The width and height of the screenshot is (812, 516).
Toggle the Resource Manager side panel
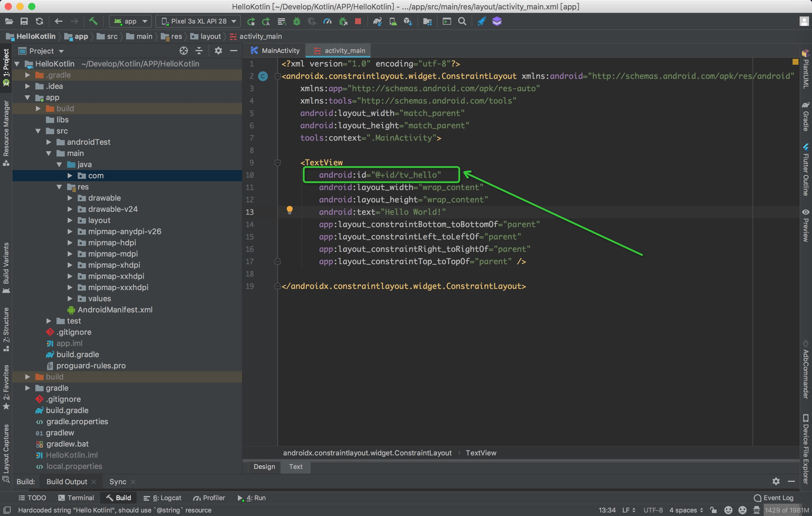pyautogui.click(x=6, y=133)
